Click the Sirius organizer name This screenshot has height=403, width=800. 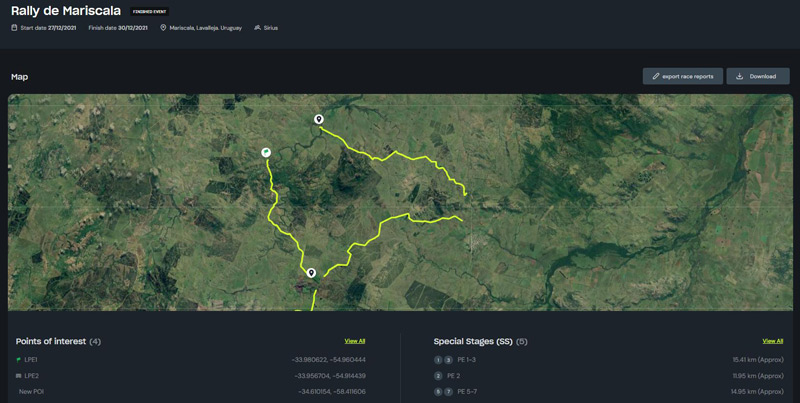coord(271,28)
